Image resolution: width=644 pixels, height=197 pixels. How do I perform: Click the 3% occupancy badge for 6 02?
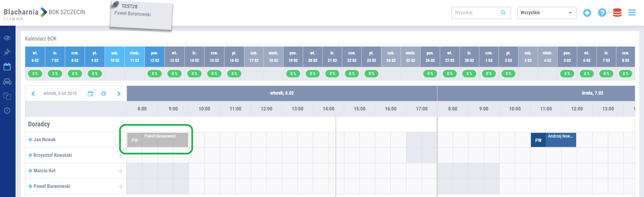[x=35, y=74]
